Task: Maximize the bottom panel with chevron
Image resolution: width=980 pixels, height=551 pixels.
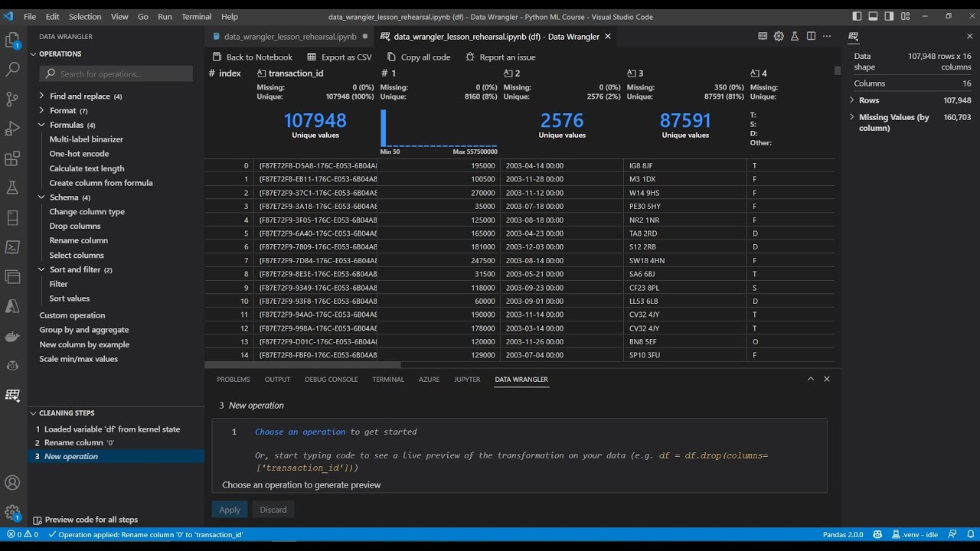Action: [811, 379]
